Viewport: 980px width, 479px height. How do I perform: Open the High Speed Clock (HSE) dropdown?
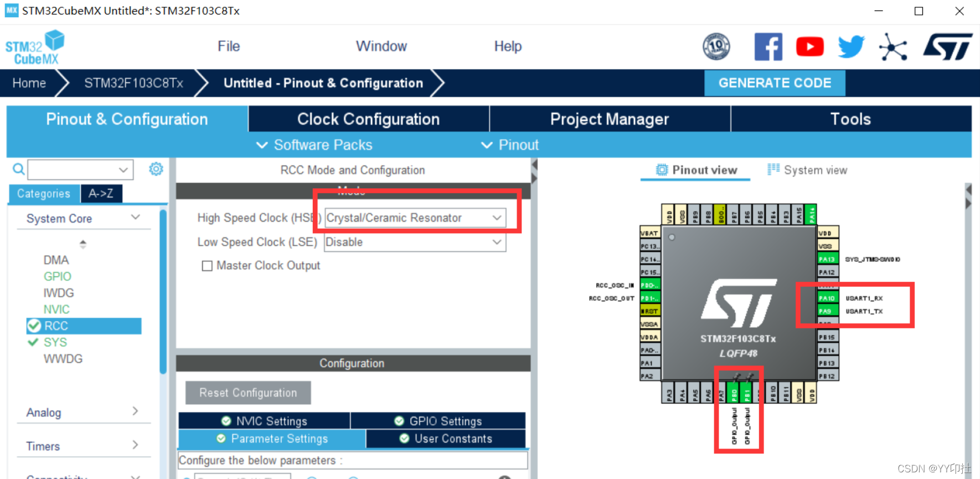(415, 218)
